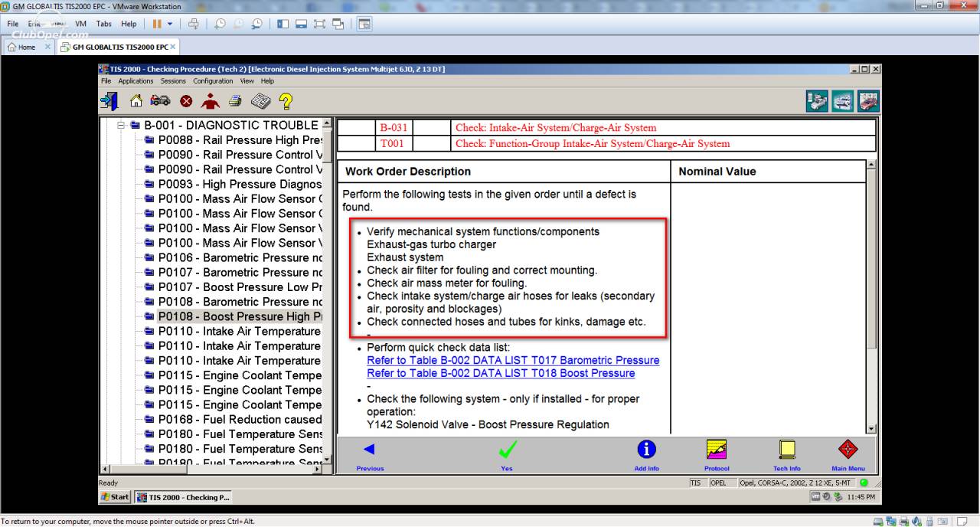Image resolution: width=980 pixels, height=527 pixels.
Task: Open TIS View menu
Action: pos(247,80)
